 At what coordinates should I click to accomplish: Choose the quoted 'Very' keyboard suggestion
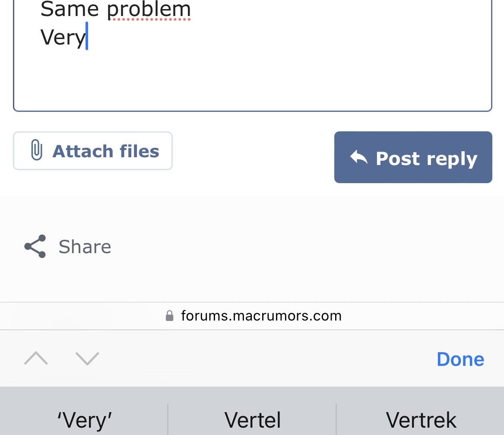pos(85,420)
